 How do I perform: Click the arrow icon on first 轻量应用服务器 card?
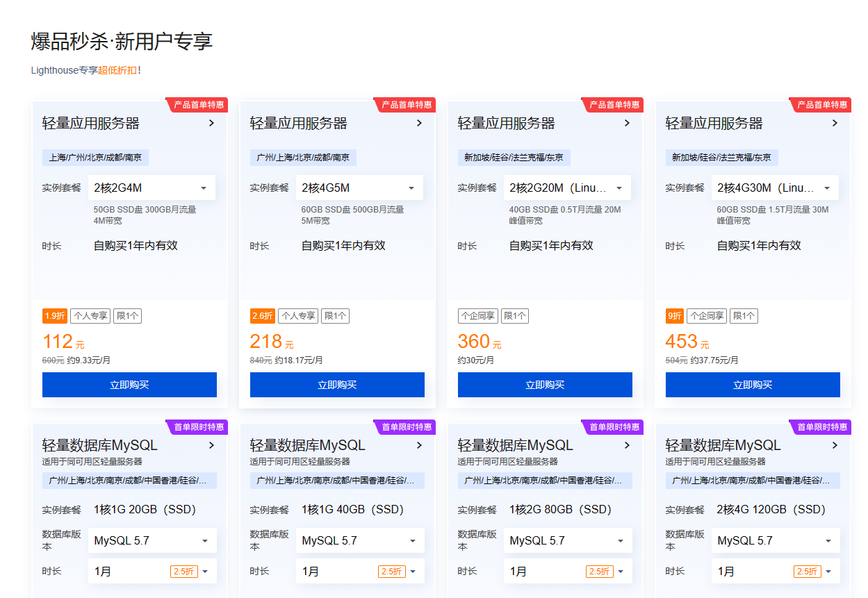coord(212,122)
